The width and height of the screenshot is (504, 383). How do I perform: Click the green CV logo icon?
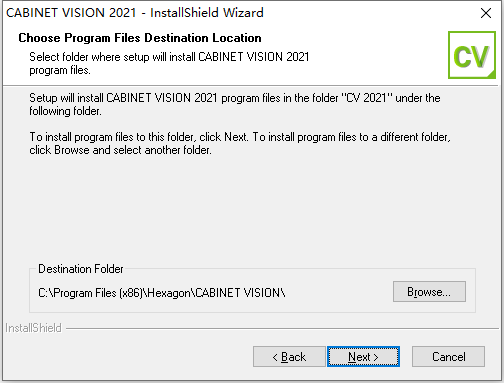472,55
